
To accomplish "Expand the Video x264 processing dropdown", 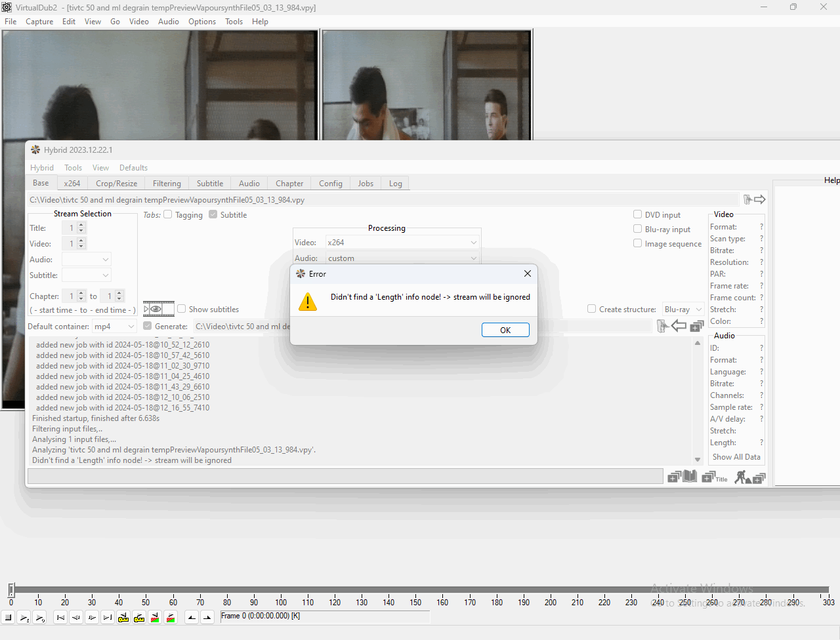I will [x=403, y=243].
